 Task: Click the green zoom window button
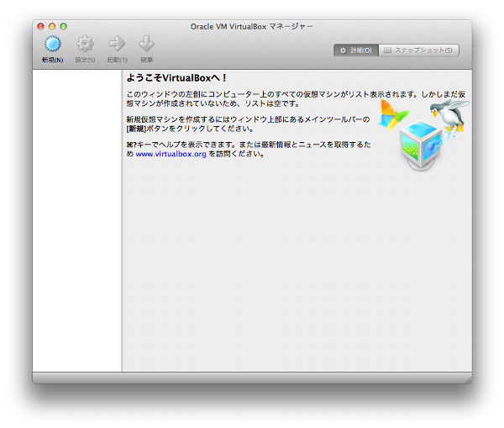64,26
